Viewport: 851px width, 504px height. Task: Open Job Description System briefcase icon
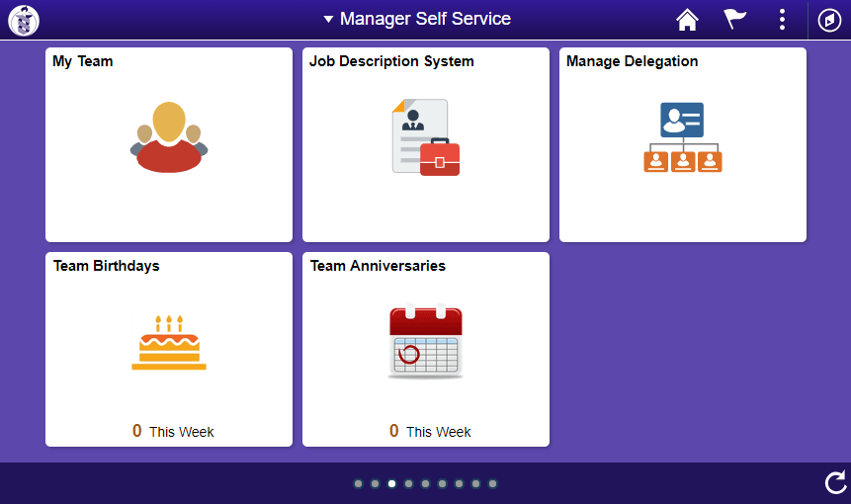[x=426, y=137]
